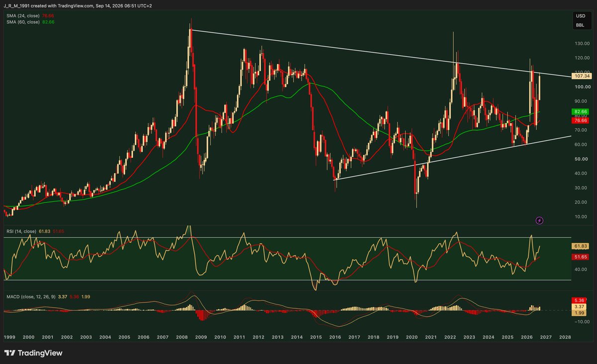Click the red 51.65 RSI axis label
The image size is (597, 364).
pos(582,256)
